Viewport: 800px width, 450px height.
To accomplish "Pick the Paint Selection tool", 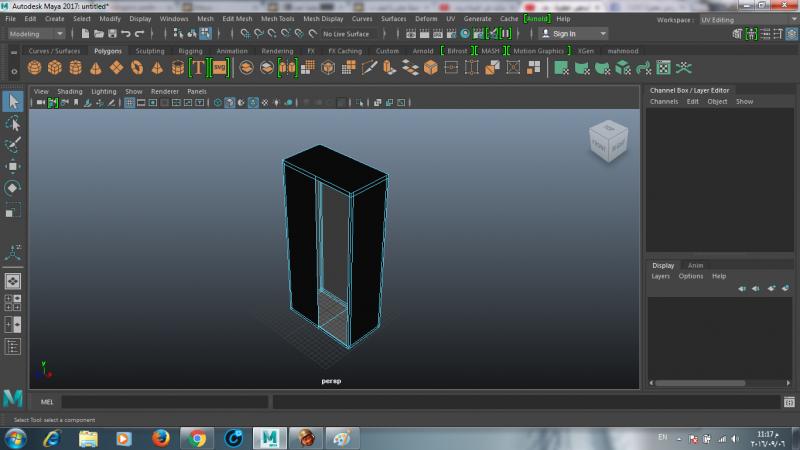I will (13, 144).
